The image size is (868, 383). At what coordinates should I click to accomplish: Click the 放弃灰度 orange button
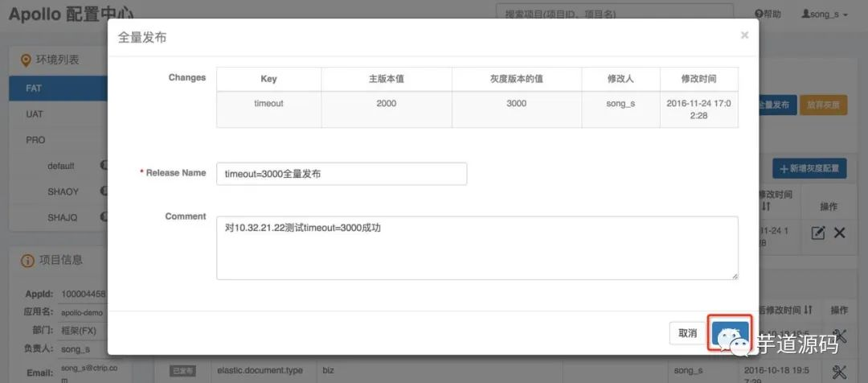pyautogui.click(x=823, y=105)
